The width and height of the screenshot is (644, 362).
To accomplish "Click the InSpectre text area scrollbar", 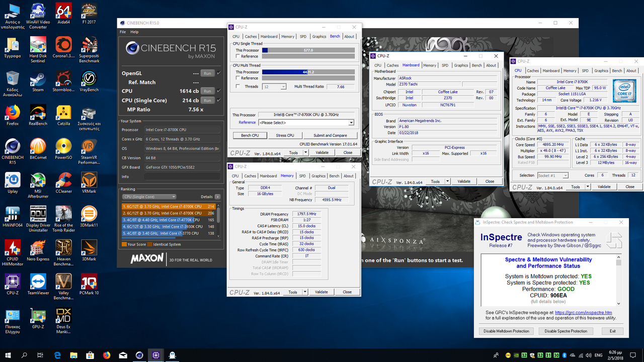I will click(619, 281).
